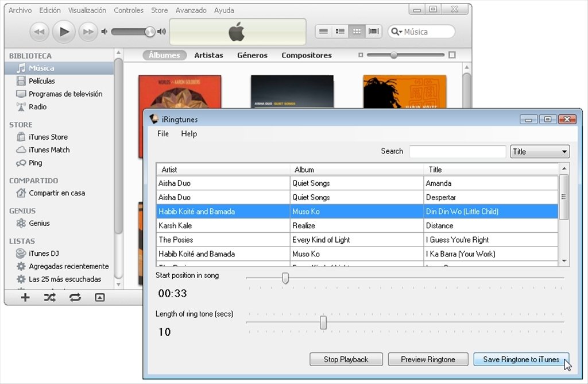Open the Help menu in iRingtunes
The height and width of the screenshot is (384, 588).
(x=189, y=133)
